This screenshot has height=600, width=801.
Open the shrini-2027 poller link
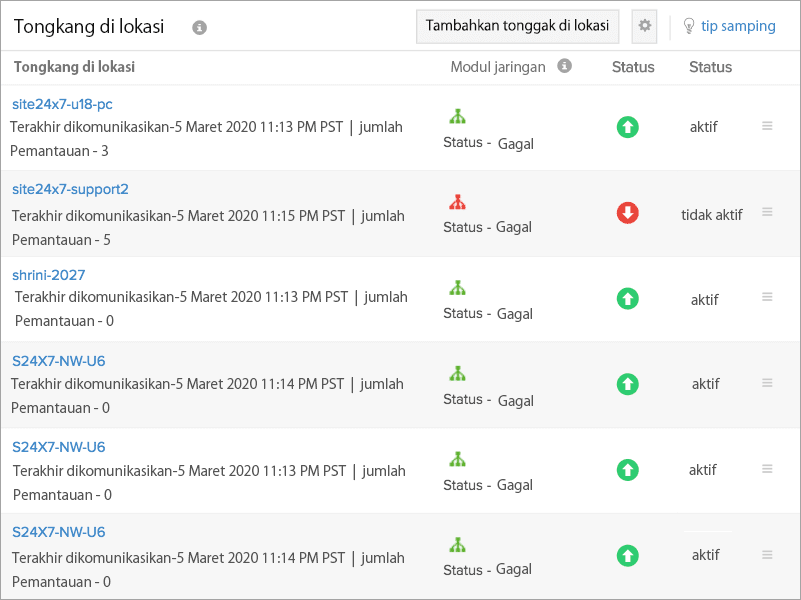pyautogui.click(x=49, y=275)
